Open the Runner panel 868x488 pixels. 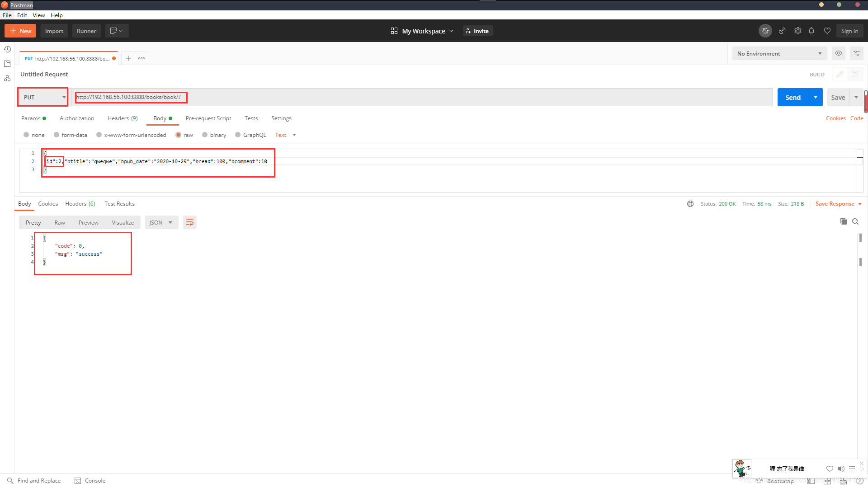point(86,31)
